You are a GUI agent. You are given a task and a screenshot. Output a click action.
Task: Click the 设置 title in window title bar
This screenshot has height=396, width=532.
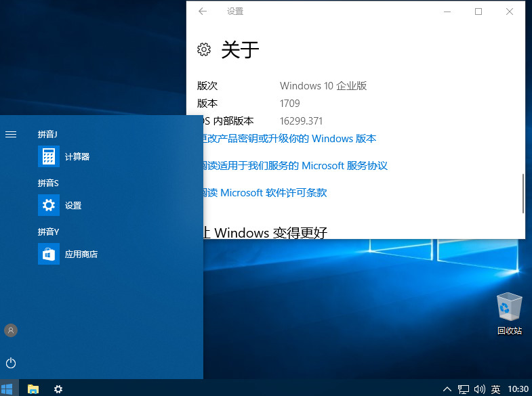pos(235,12)
